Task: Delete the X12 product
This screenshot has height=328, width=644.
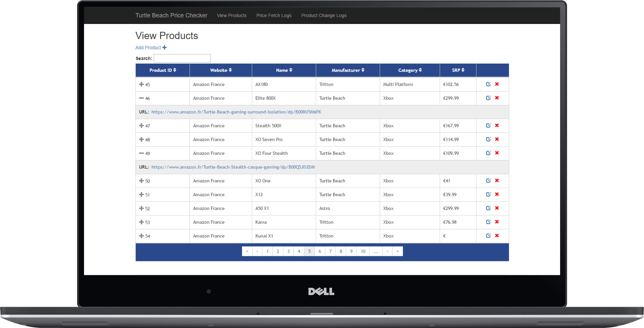Action: tap(497, 194)
